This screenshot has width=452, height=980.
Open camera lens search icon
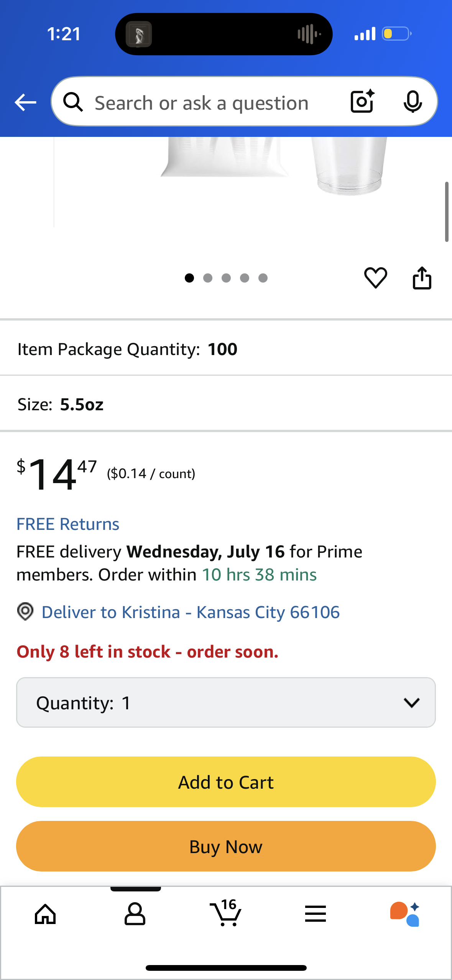362,102
